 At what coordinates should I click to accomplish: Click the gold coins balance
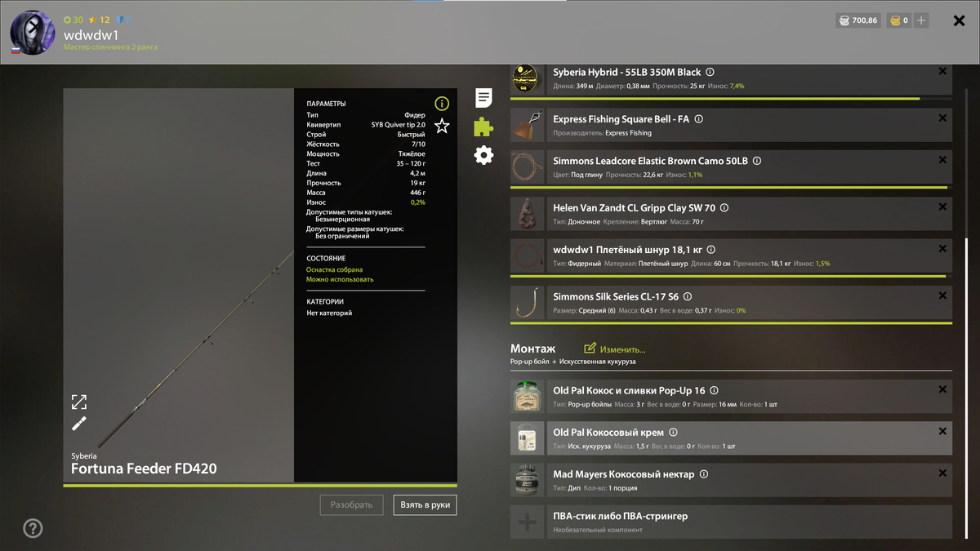click(899, 20)
